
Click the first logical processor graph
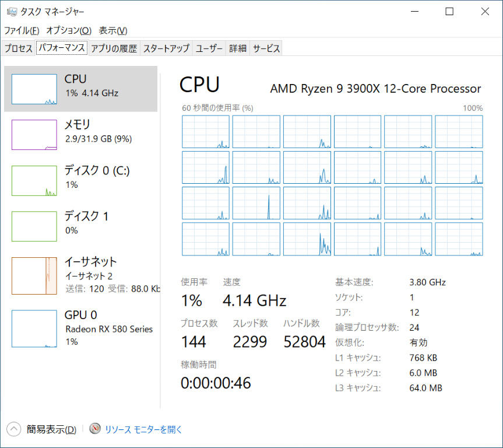206,131
